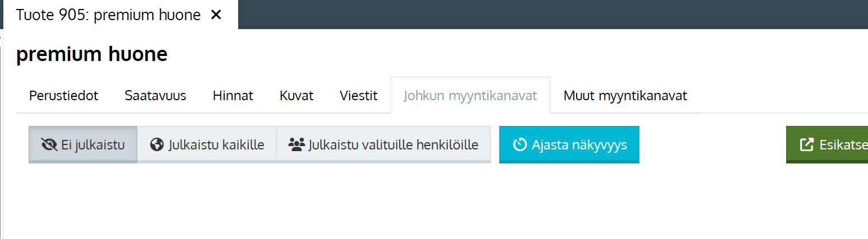Choose Julkaistu valituille henkilöille
Image resolution: width=868 pixels, height=239 pixels.
pyautogui.click(x=383, y=145)
